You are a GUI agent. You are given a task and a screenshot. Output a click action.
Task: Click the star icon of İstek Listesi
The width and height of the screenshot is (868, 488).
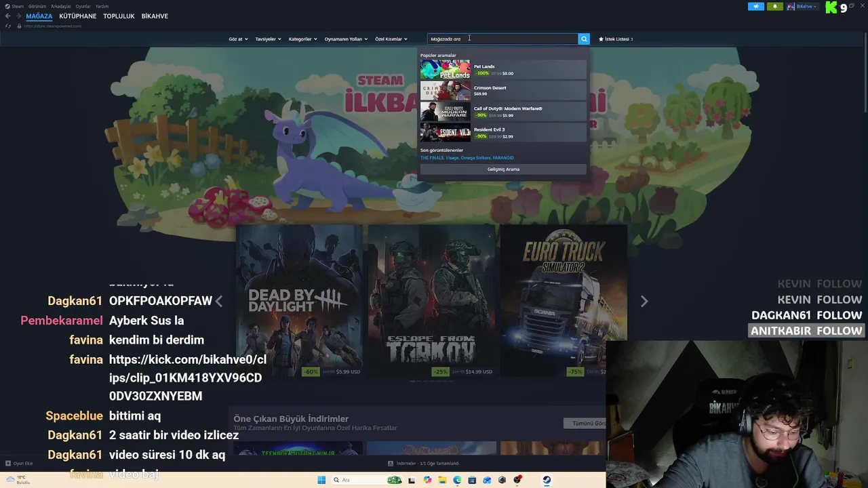[601, 39]
